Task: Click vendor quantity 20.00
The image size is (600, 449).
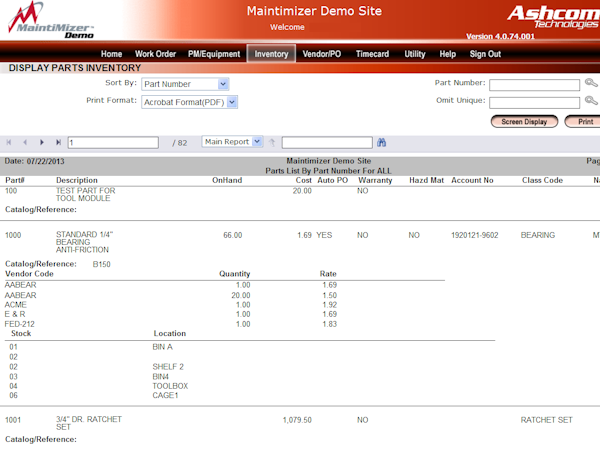Action: click(x=241, y=295)
